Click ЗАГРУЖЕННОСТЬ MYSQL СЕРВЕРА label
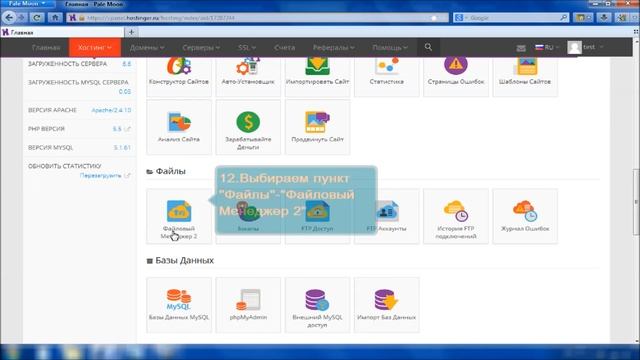This screenshot has height=360, width=640. [x=78, y=82]
